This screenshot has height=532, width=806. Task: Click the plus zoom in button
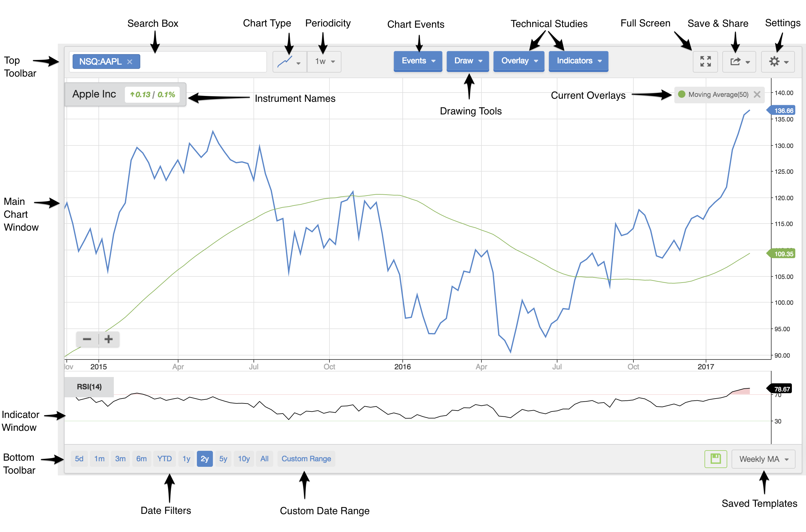click(x=109, y=339)
